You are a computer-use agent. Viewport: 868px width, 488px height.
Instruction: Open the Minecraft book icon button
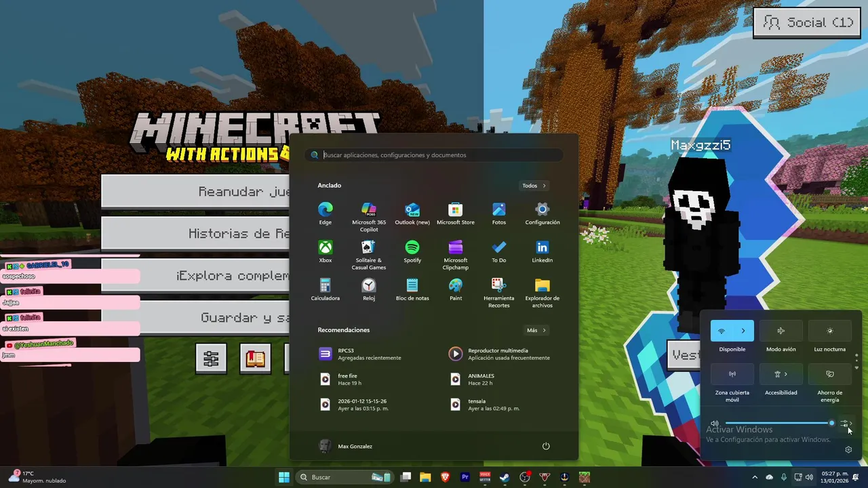(x=255, y=359)
